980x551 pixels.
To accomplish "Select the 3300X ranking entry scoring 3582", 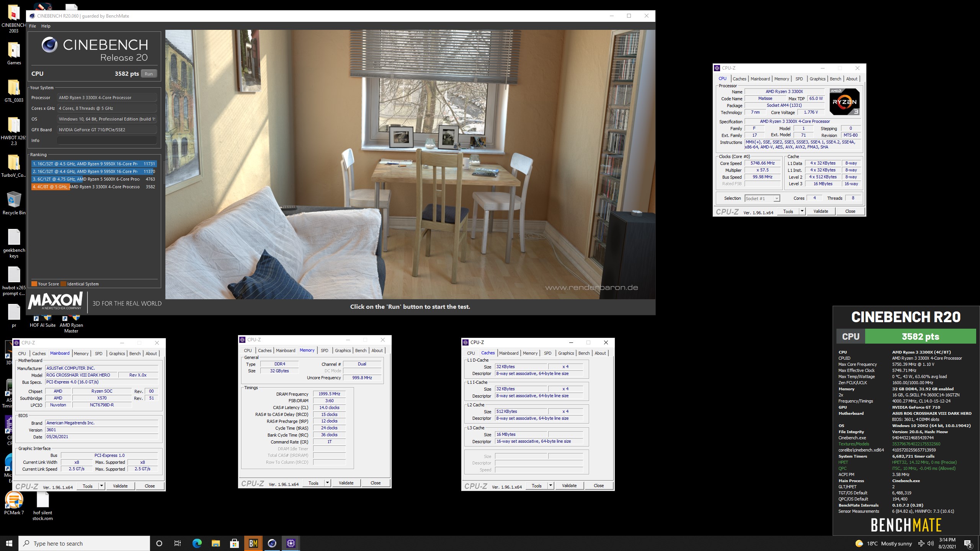I will tap(94, 187).
